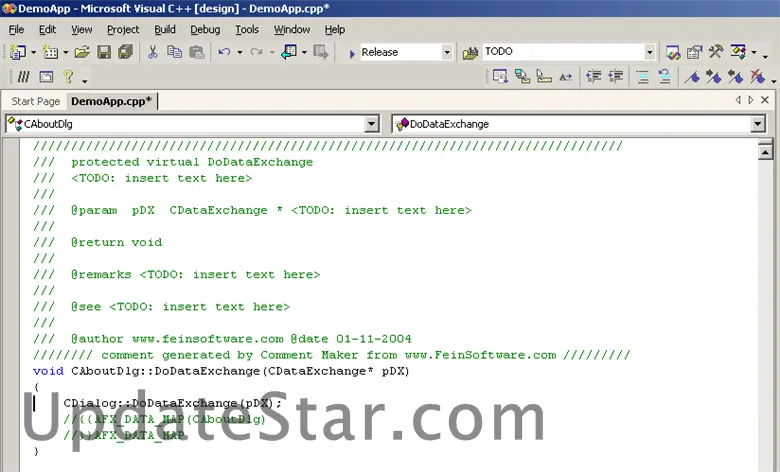Click the Paste clipboard icon
This screenshot has width=780, height=472.
(197, 52)
